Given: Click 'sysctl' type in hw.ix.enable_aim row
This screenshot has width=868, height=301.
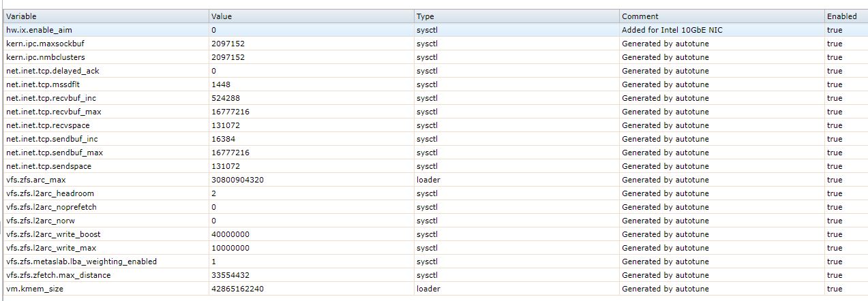Looking at the screenshot, I should [427, 30].
